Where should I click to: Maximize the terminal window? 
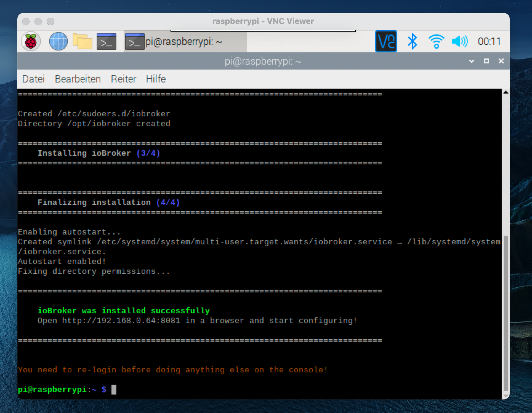(486, 61)
